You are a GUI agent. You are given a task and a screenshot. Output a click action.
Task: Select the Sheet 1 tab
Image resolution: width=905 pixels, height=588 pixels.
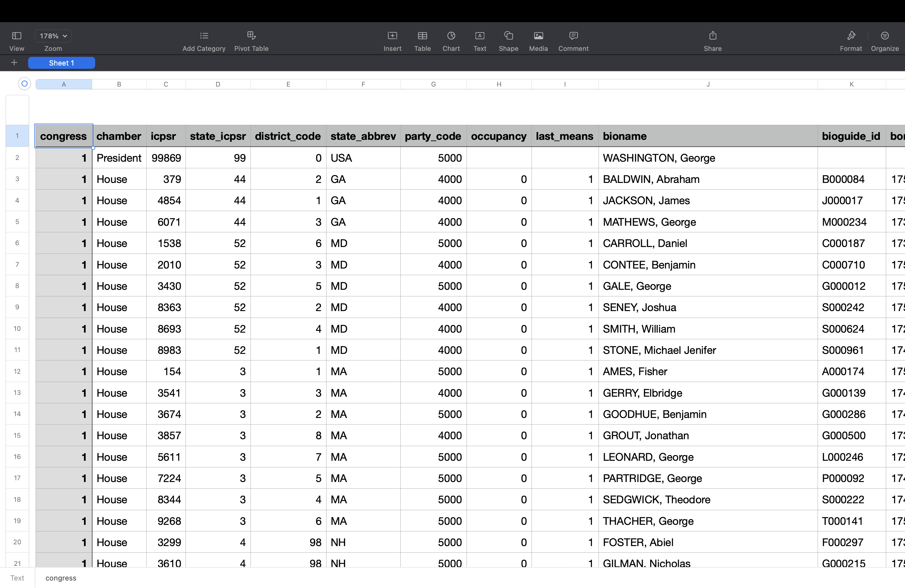[62, 63]
